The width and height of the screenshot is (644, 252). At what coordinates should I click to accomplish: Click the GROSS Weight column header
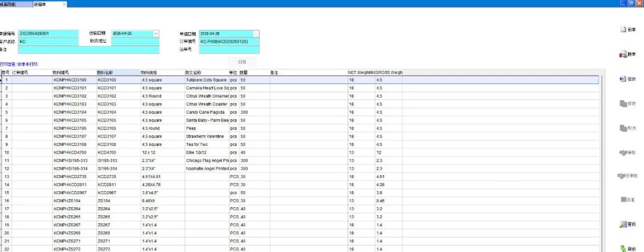pyautogui.click(x=389, y=73)
